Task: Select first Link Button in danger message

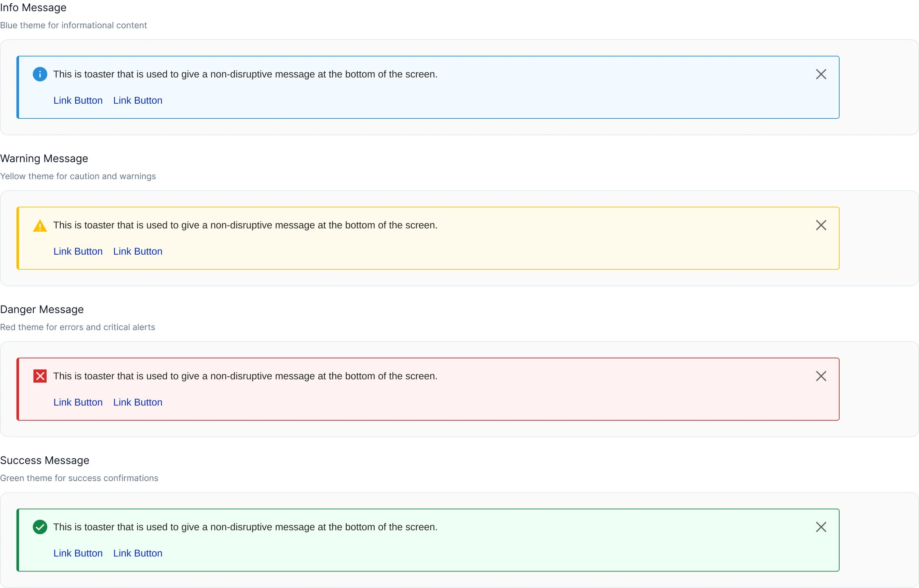Action: (78, 402)
